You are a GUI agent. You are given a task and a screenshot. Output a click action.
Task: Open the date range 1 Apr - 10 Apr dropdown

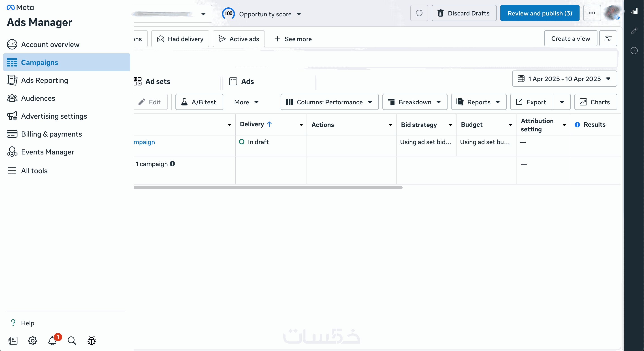[x=564, y=79]
